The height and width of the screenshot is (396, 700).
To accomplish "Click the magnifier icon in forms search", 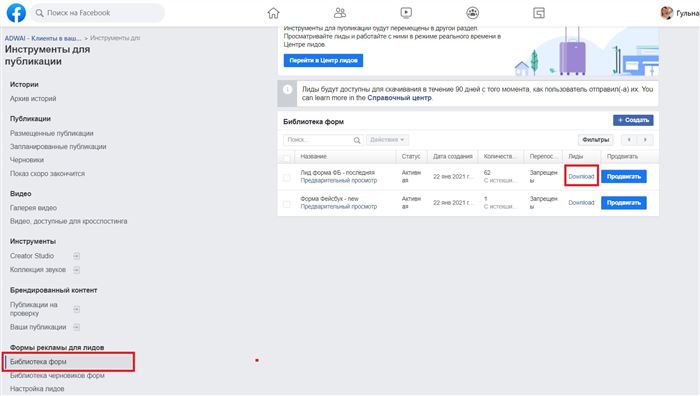I will click(357, 140).
